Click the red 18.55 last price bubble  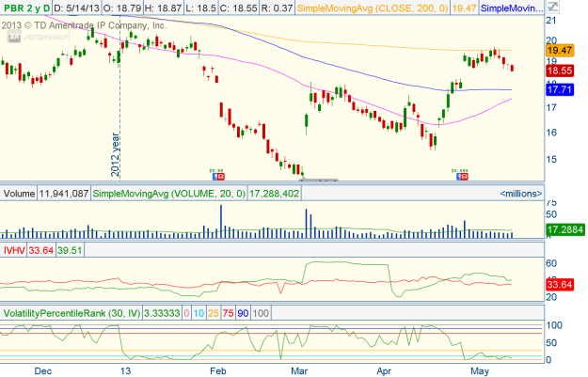[x=560, y=71]
